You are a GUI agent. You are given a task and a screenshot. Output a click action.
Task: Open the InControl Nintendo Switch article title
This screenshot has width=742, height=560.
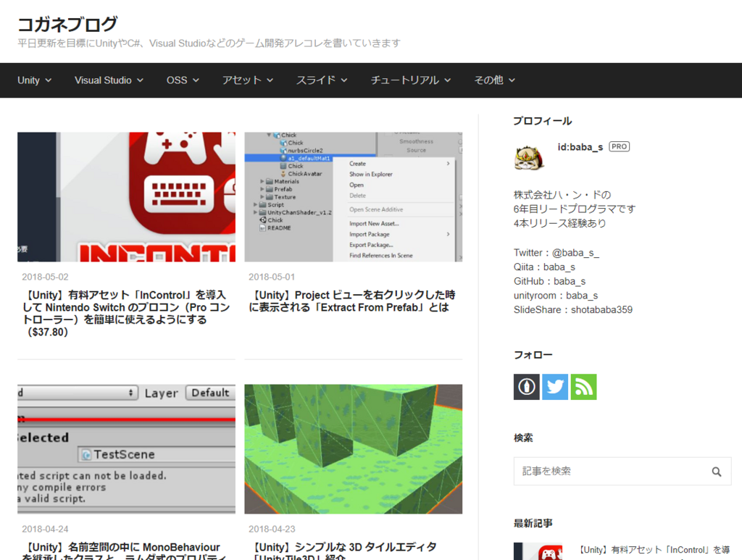click(x=126, y=314)
